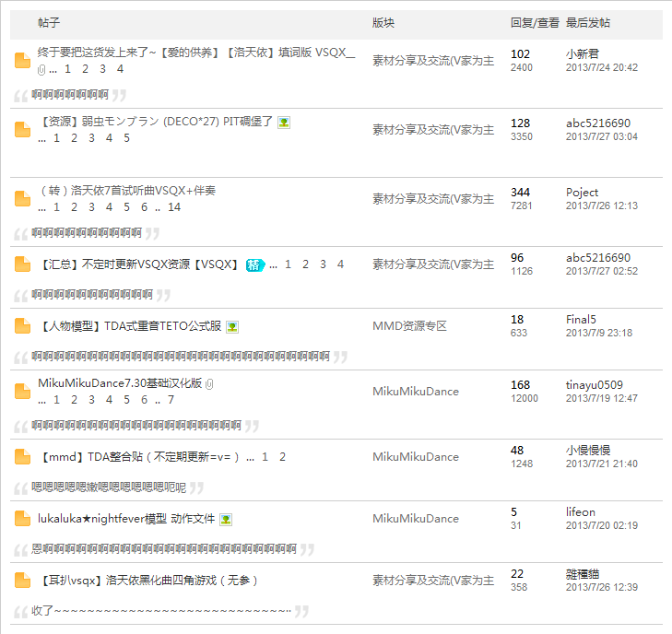
Task: Click quoted reply 收了~~~ under 四角游戏
Action: pyautogui.click(x=161, y=611)
